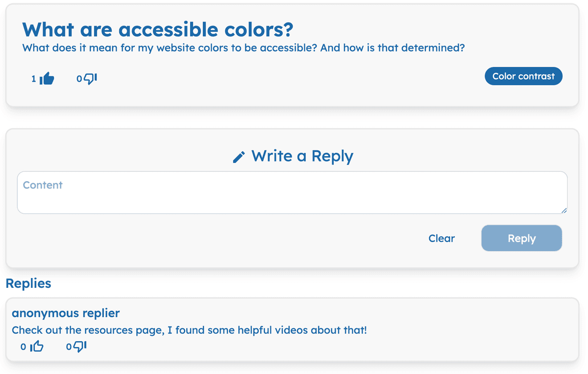Click the "Replies" section heading
The height and width of the screenshot is (374, 588).
pos(28,283)
